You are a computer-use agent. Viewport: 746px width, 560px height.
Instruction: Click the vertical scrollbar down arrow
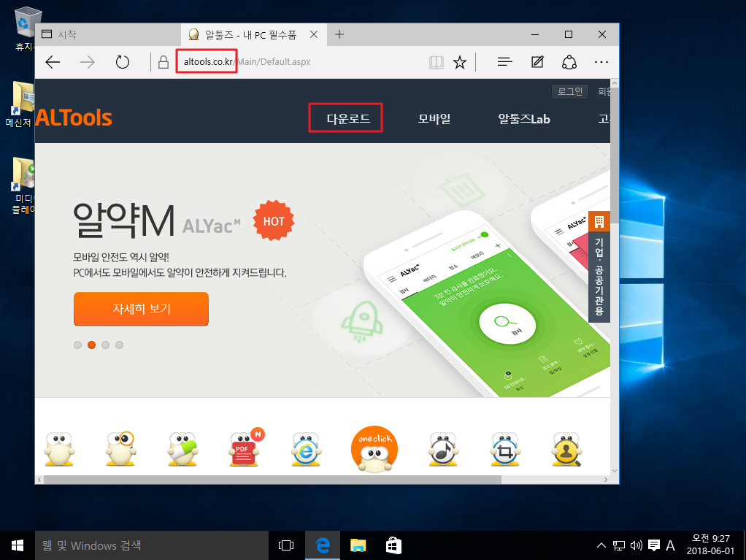tap(614, 471)
